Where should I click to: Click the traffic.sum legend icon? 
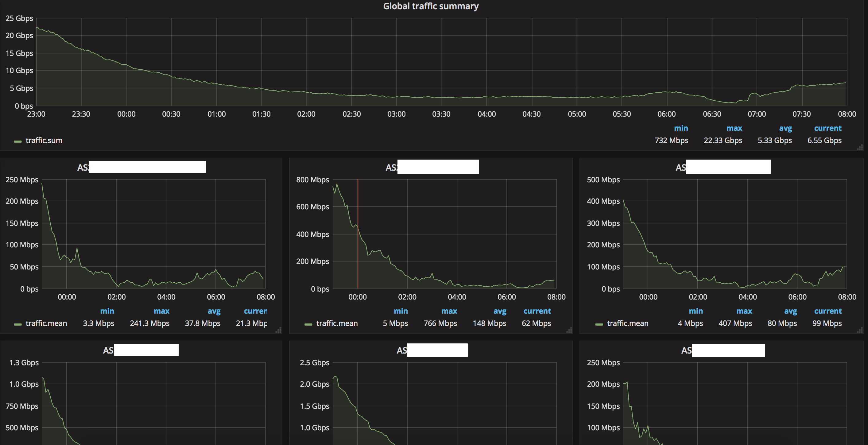tap(17, 140)
